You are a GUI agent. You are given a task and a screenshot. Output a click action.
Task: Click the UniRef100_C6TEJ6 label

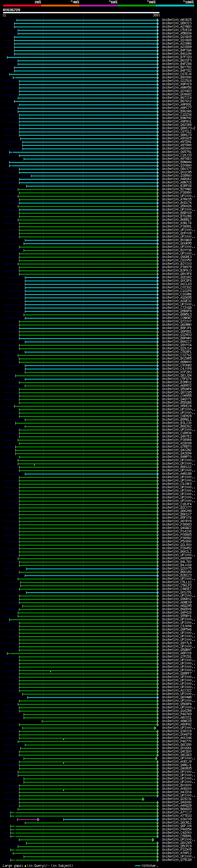tap(176, 75)
